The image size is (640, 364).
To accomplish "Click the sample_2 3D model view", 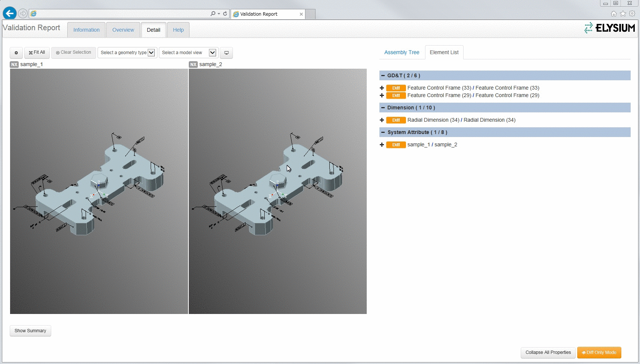I will (278, 191).
